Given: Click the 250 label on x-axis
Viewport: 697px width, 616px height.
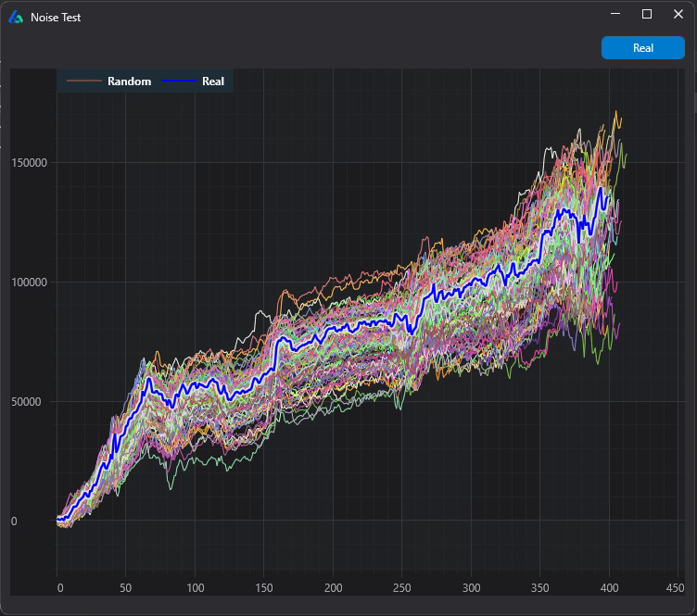Looking at the screenshot, I should tap(401, 588).
